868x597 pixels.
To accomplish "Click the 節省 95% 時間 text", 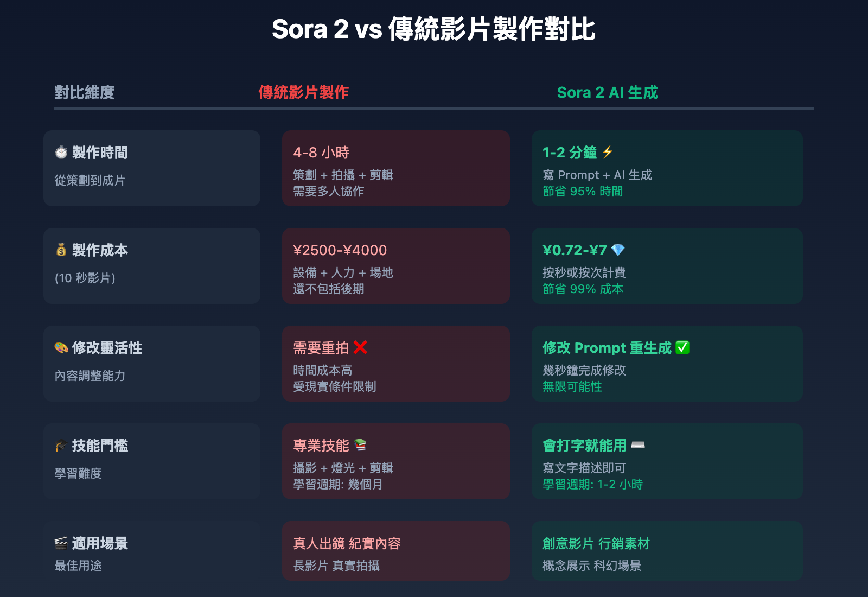I will coord(583,191).
